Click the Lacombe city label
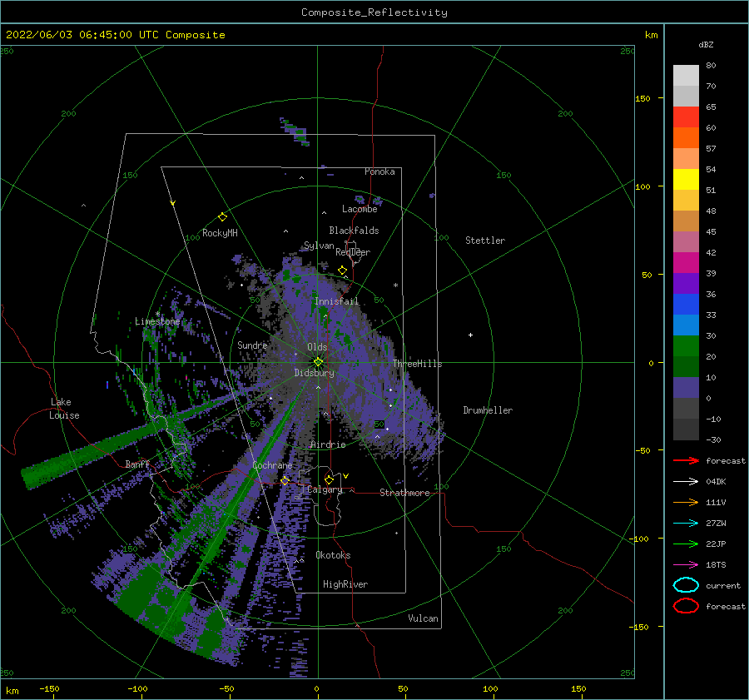This screenshot has height=700, width=749. pos(360,209)
